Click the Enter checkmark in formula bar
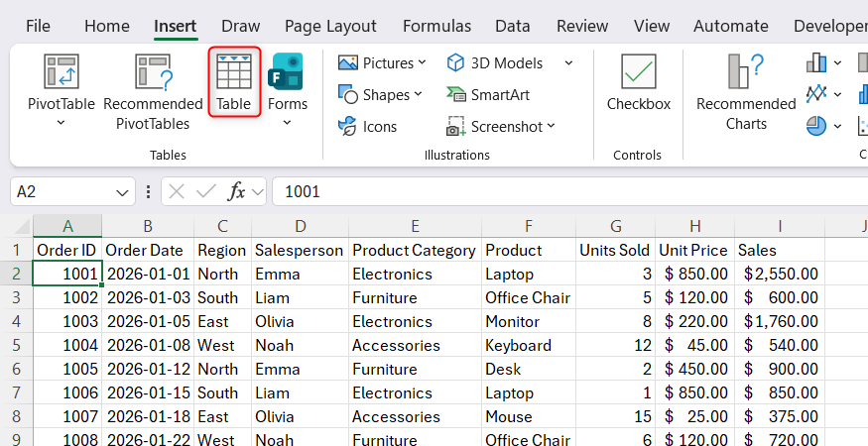 [x=206, y=191]
